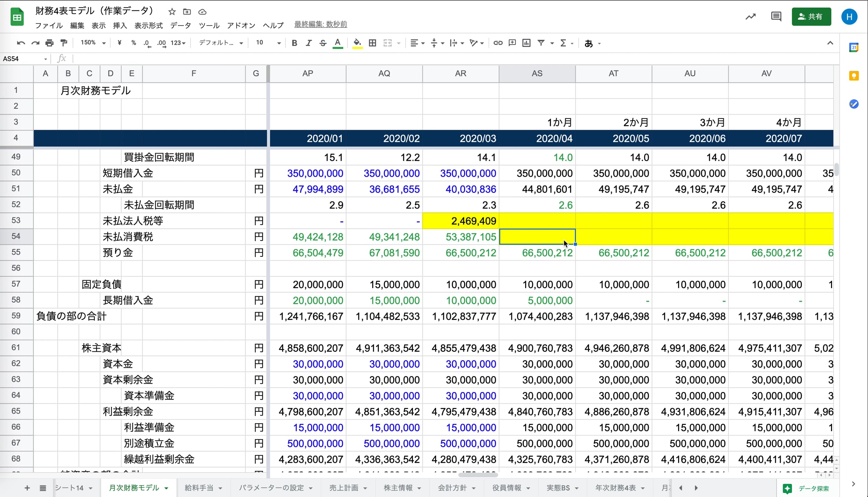Viewport: 868px width, 497px height.
Task: Open the yellow fill color picker
Action: tap(357, 43)
